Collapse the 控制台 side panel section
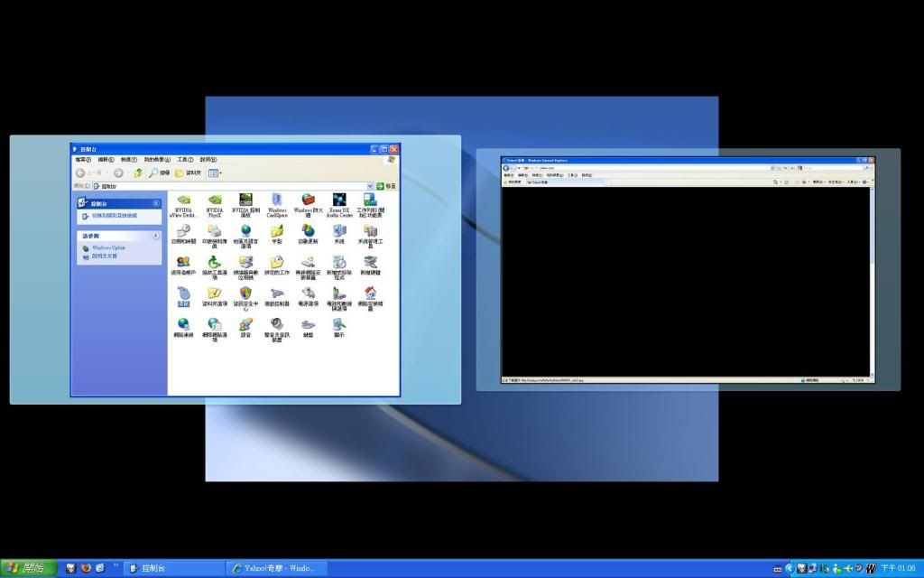Viewport: 924px width, 578px height. (156, 204)
